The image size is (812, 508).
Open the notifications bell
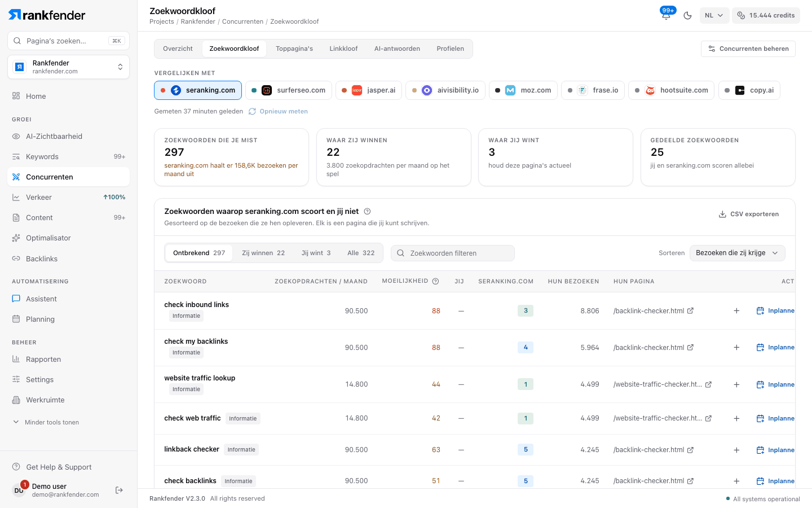(x=666, y=15)
